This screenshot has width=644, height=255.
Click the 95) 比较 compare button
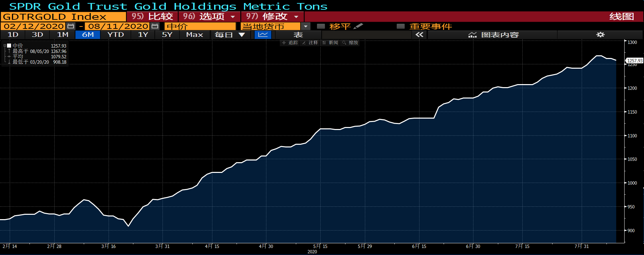point(152,16)
